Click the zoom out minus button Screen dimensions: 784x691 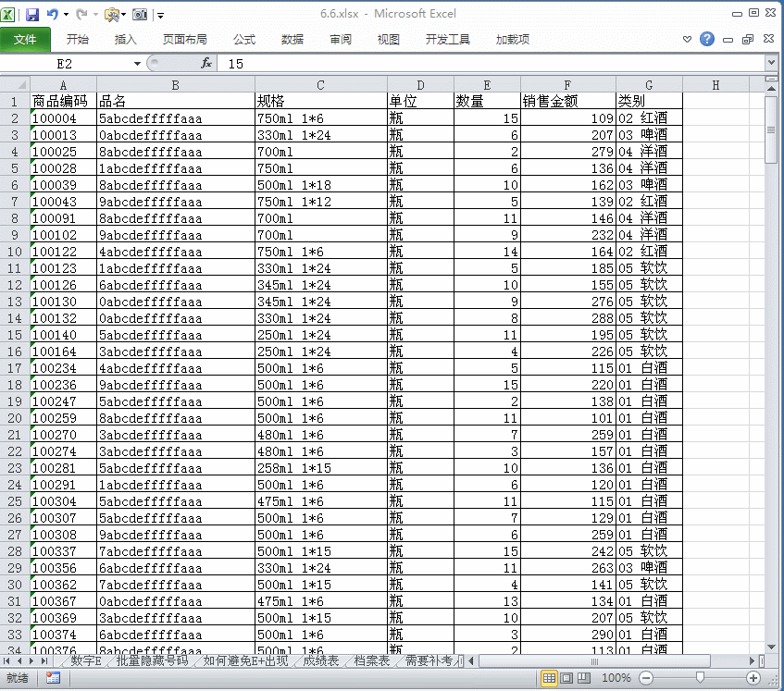646,678
